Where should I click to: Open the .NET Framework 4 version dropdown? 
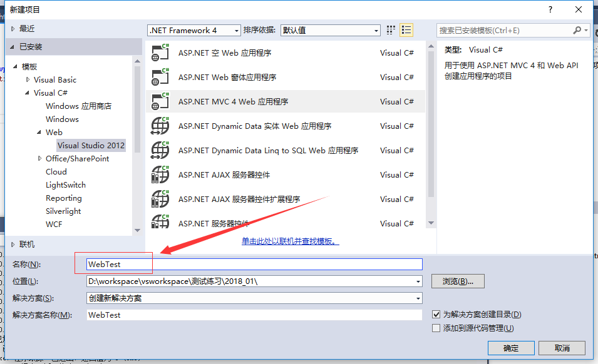pyautogui.click(x=237, y=31)
